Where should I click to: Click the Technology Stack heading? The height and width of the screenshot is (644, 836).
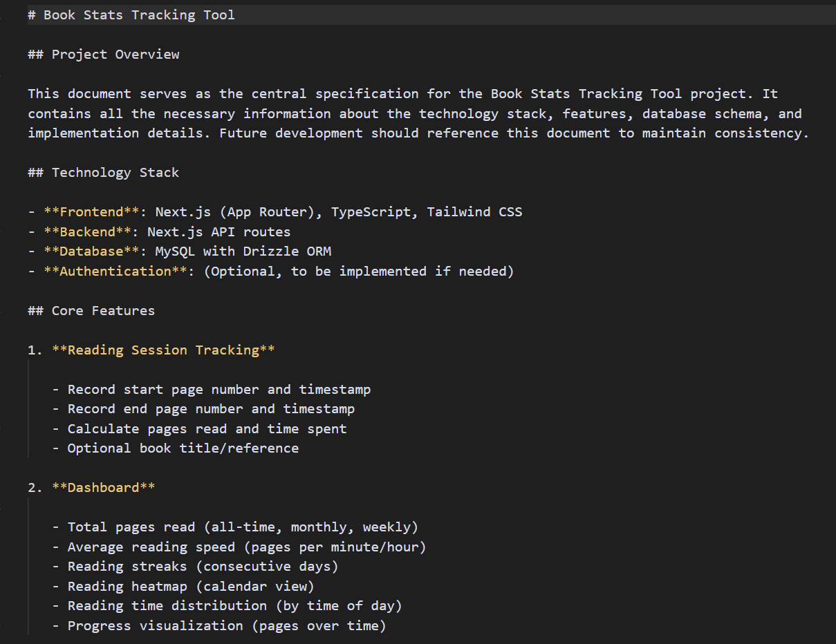coord(115,172)
